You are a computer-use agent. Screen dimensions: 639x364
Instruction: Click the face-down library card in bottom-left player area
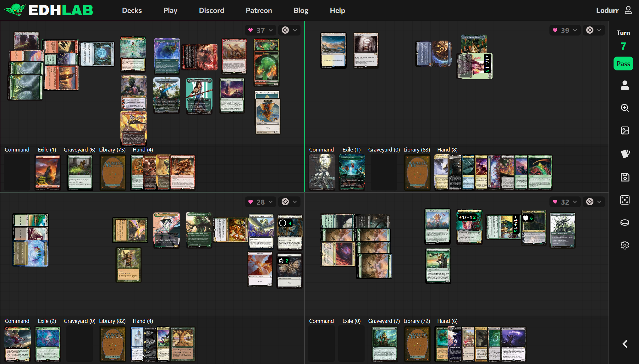click(113, 344)
